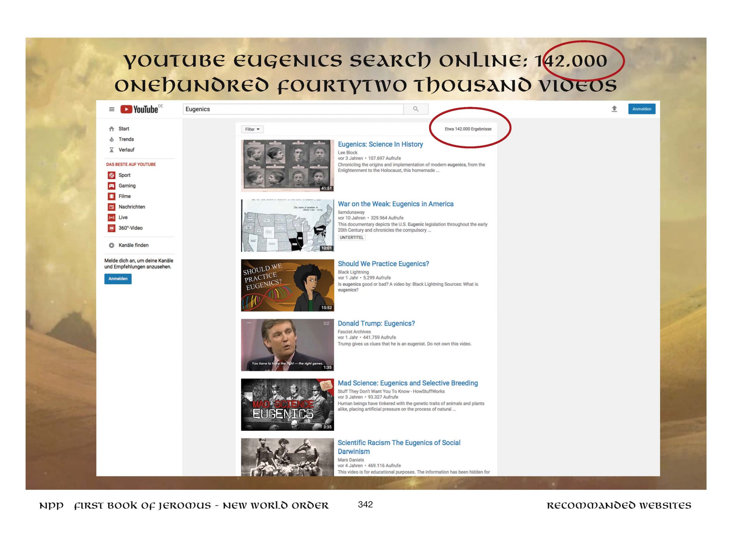Open 'War on the Weak: Eugenics in America'

pos(395,204)
